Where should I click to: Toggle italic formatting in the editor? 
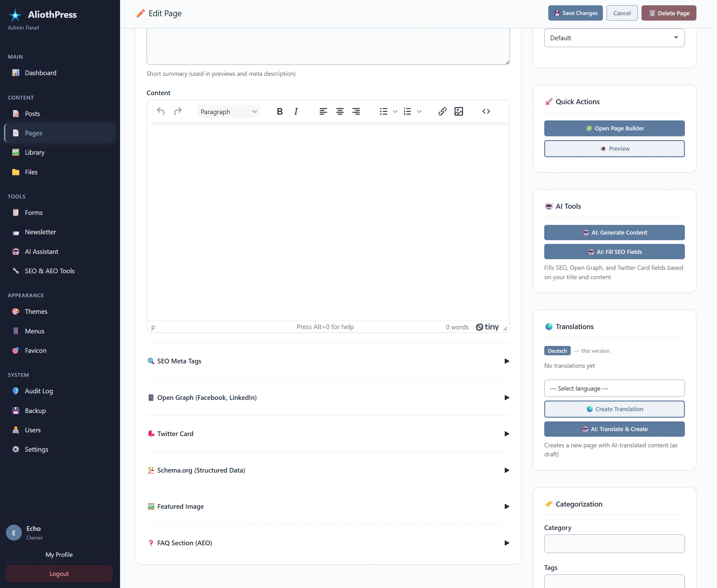tap(296, 111)
